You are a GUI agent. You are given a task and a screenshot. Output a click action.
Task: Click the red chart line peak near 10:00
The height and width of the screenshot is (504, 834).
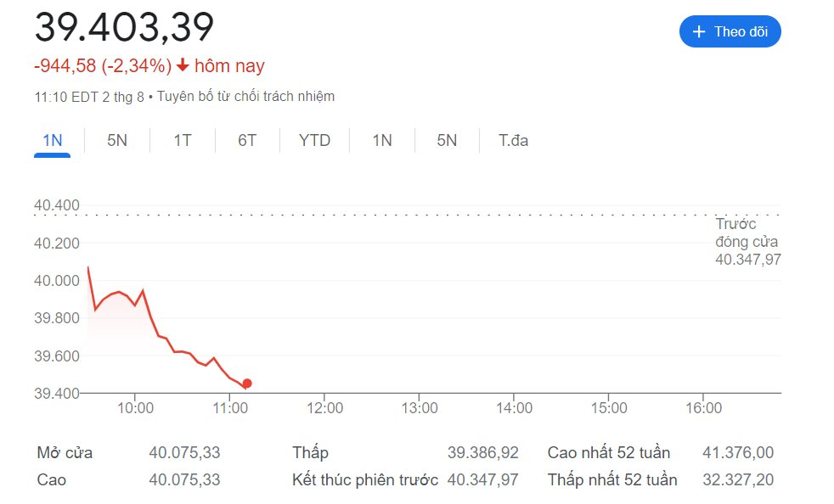click(143, 291)
